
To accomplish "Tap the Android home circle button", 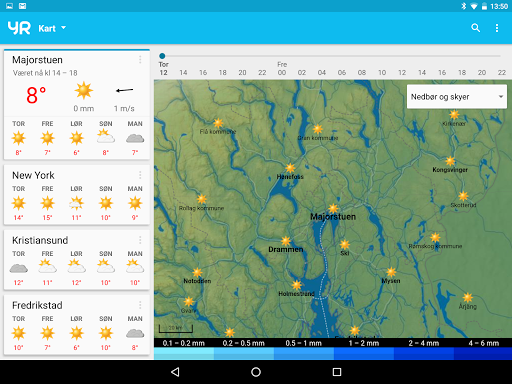I will click(x=256, y=372).
